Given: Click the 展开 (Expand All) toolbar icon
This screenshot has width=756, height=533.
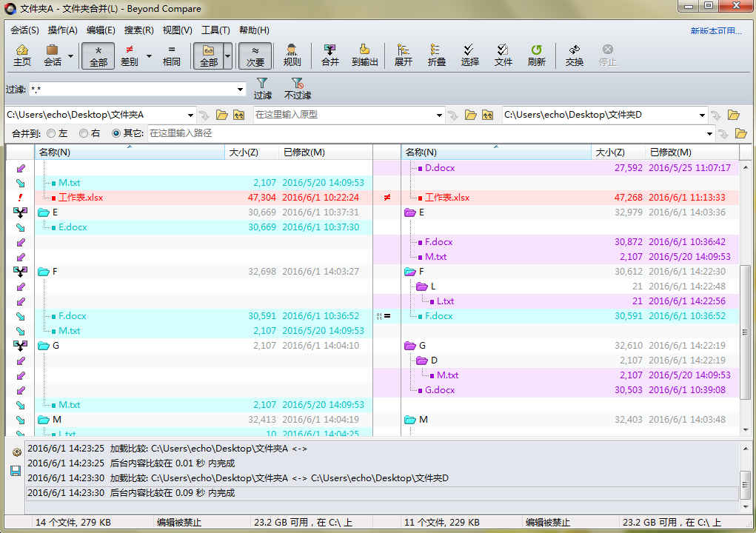Looking at the screenshot, I should click(402, 56).
